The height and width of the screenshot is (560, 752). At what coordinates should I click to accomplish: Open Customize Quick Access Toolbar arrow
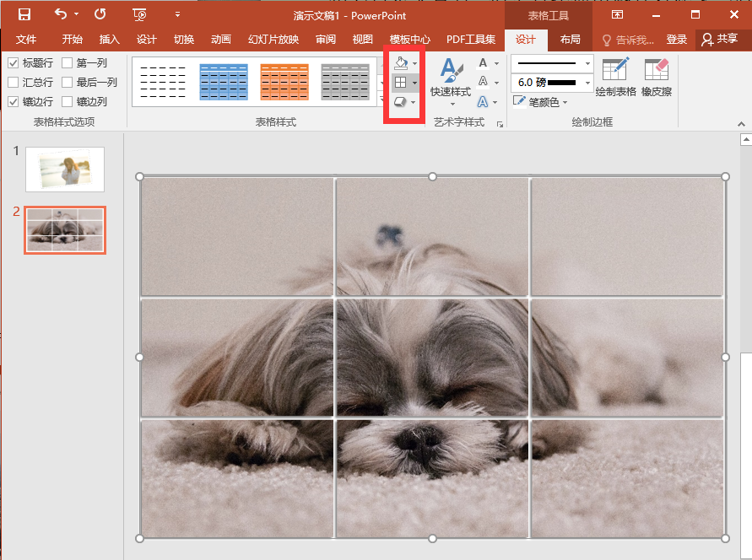click(177, 14)
